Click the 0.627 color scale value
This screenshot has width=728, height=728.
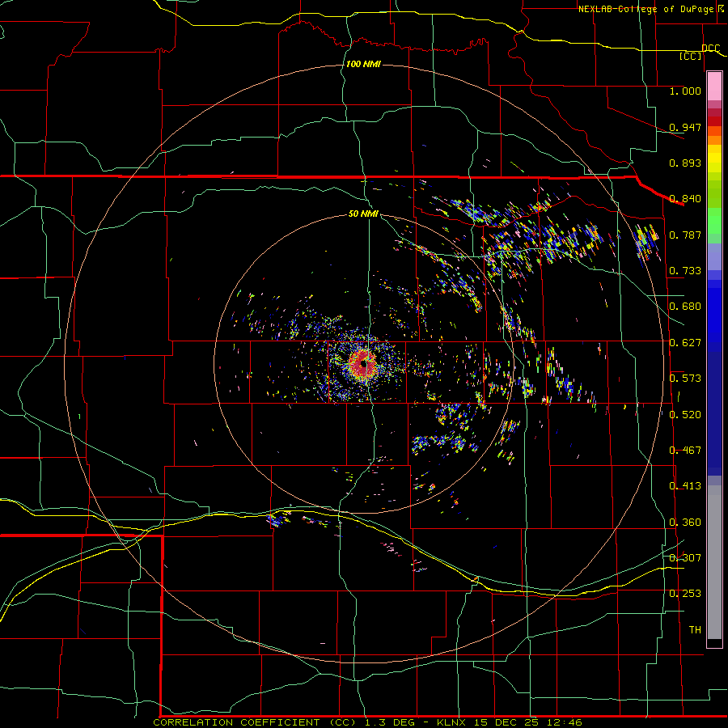[x=685, y=343]
